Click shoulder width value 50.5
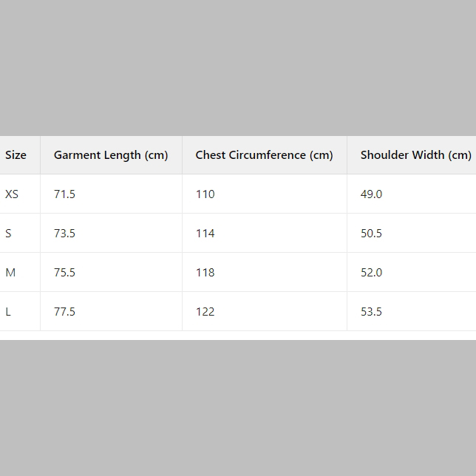Screen dimensions: 476x476 coord(371,234)
